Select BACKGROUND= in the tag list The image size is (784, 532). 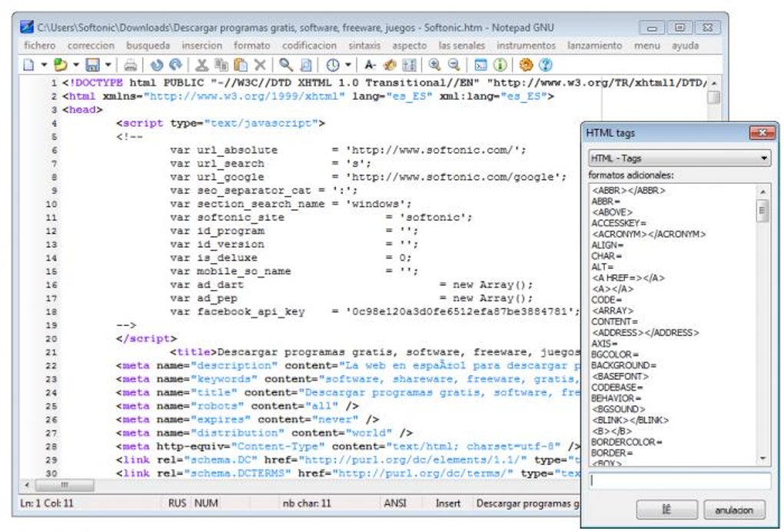click(623, 365)
